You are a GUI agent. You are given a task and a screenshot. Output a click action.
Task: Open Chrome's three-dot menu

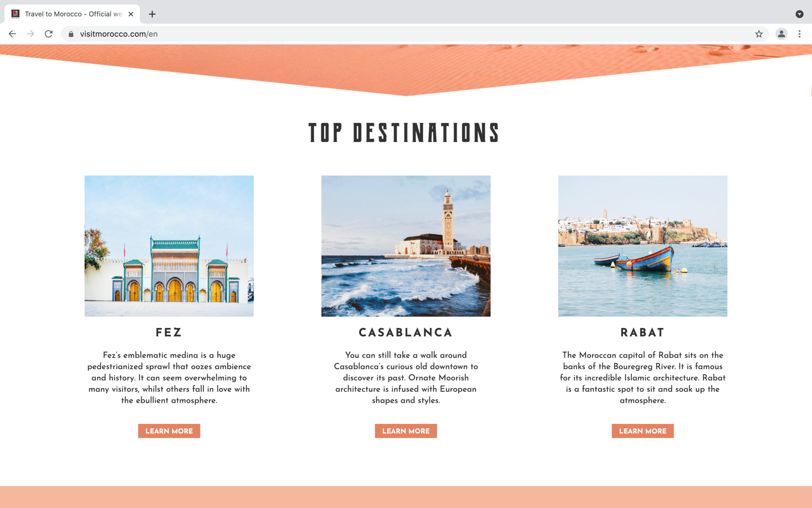point(799,34)
